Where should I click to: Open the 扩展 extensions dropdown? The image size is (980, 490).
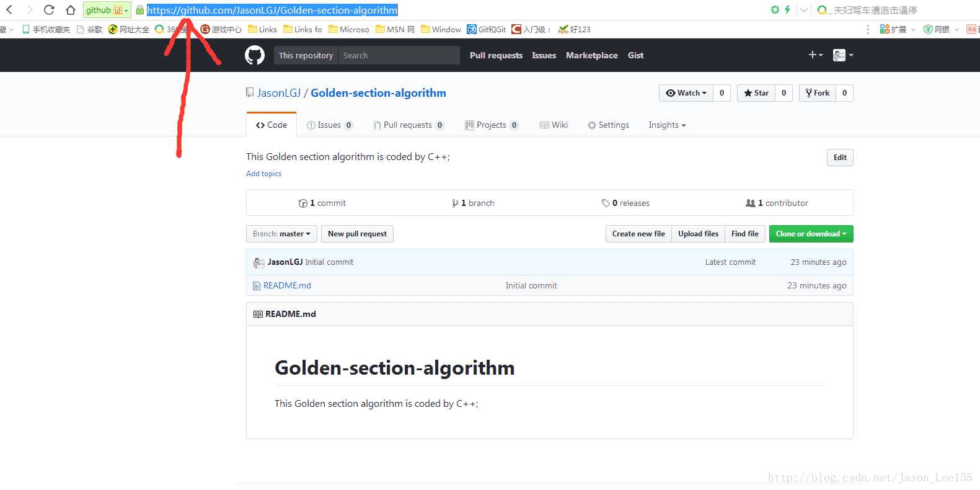(x=897, y=29)
